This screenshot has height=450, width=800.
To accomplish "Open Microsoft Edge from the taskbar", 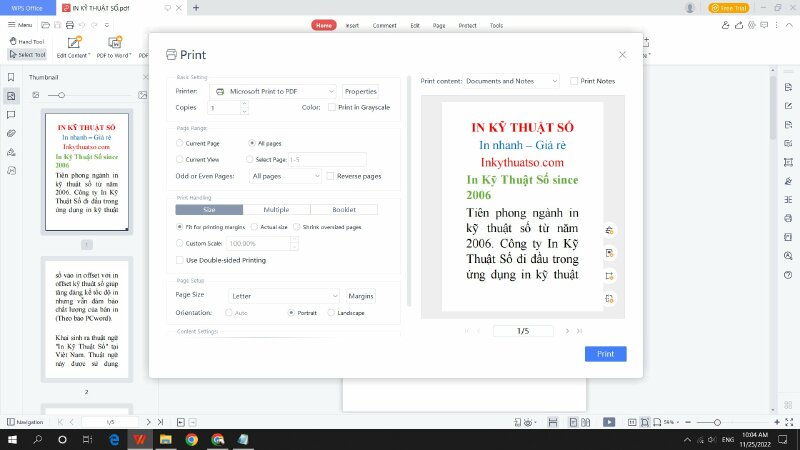I will 114,439.
